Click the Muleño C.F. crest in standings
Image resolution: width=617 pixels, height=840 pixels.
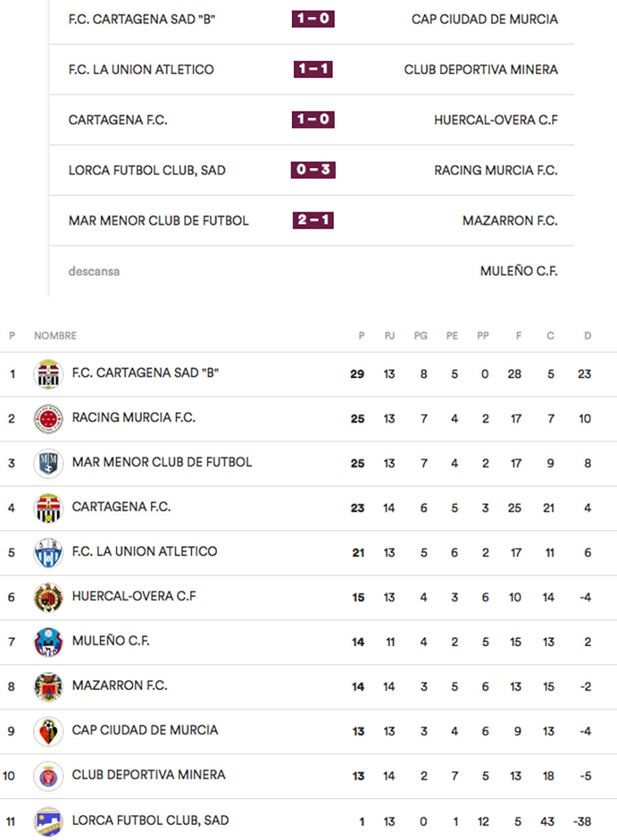49,642
